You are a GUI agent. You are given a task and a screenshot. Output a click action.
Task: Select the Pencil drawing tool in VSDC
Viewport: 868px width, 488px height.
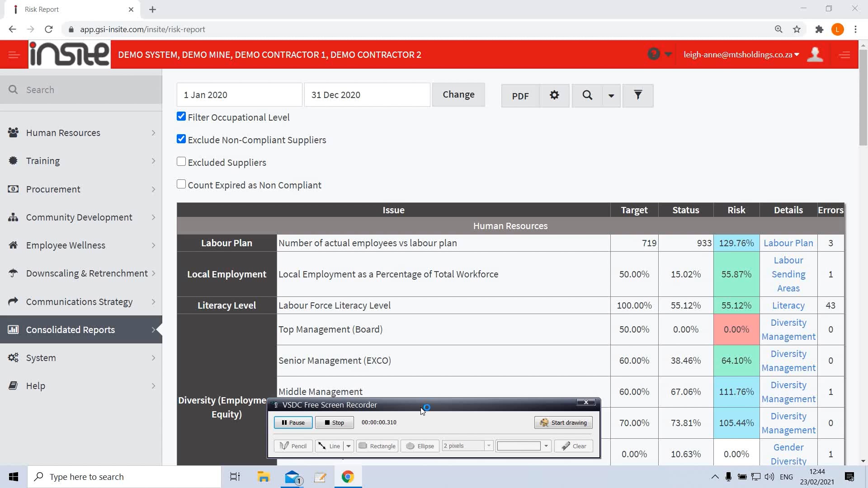tap(293, 446)
